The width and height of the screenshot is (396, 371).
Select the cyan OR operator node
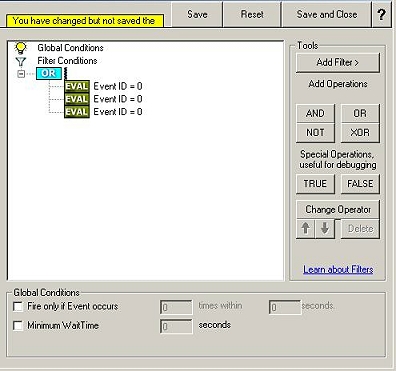tap(49, 73)
